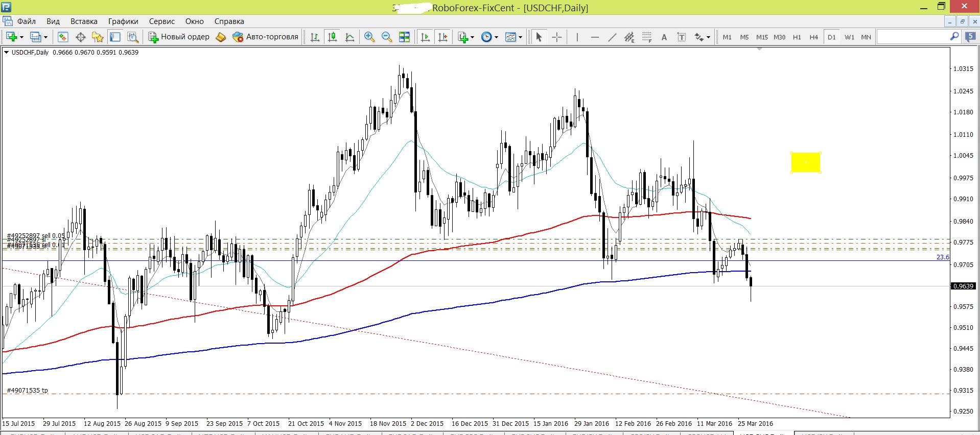Expand the Periods dropdown arrow
The height and width of the screenshot is (435, 980).
coord(496,37)
